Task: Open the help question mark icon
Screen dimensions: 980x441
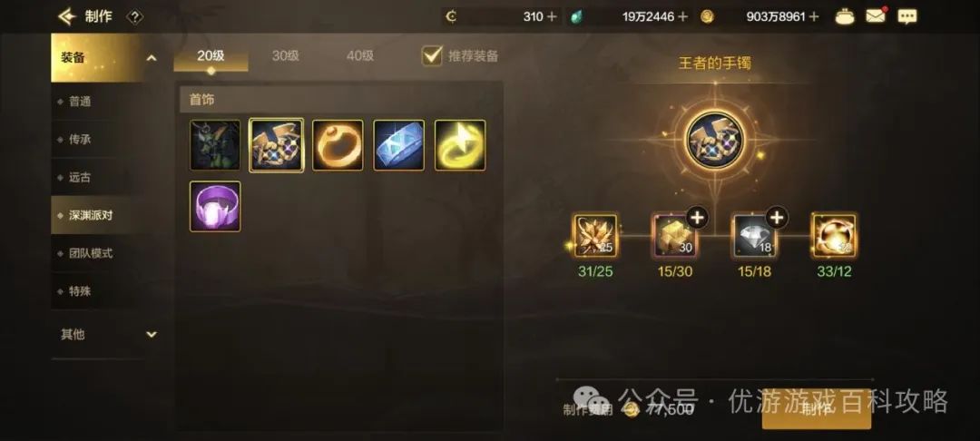Action: tap(134, 17)
